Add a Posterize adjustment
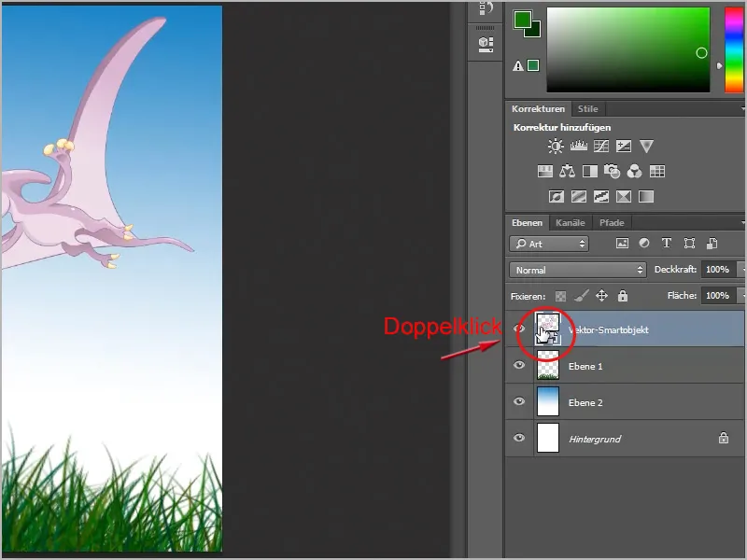The height and width of the screenshot is (560, 747). 578,196
